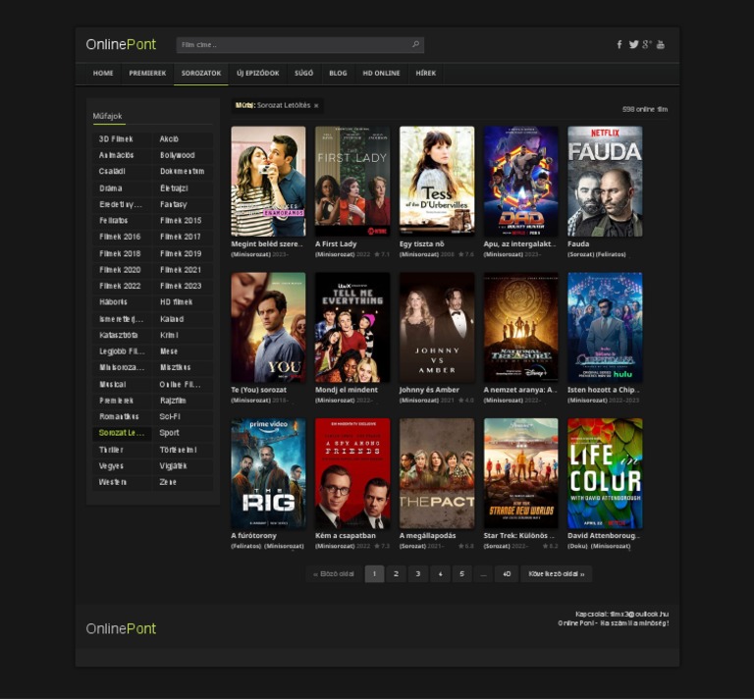Open the First Lady poster

[352, 182]
